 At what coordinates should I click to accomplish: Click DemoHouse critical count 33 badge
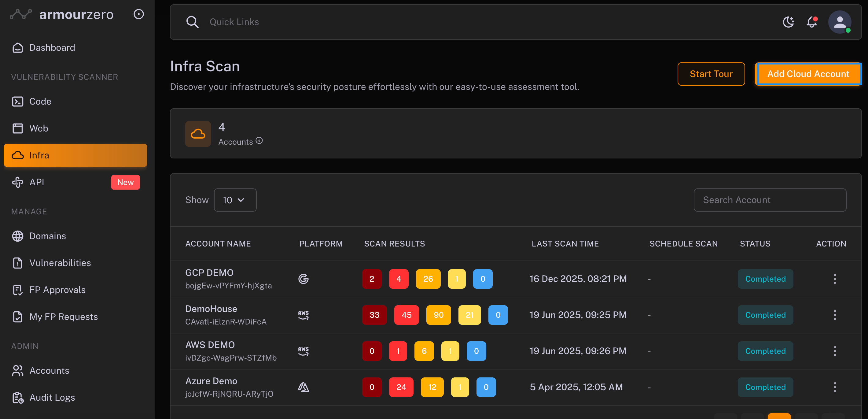click(x=374, y=315)
